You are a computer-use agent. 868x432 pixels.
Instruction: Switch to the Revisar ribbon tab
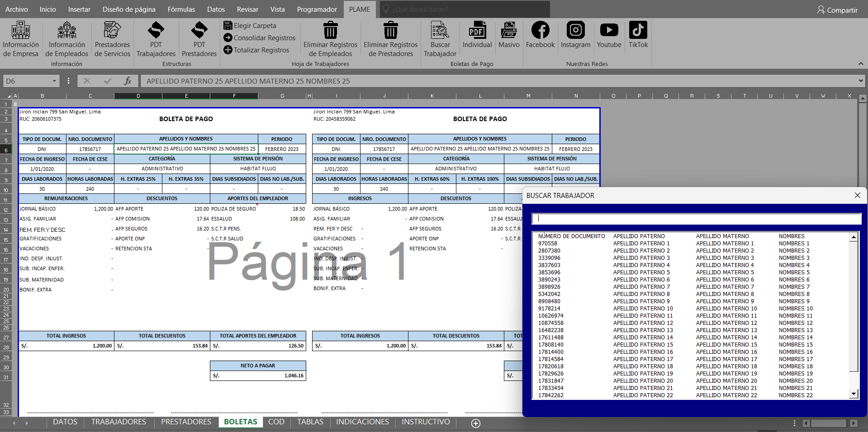click(x=247, y=9)
